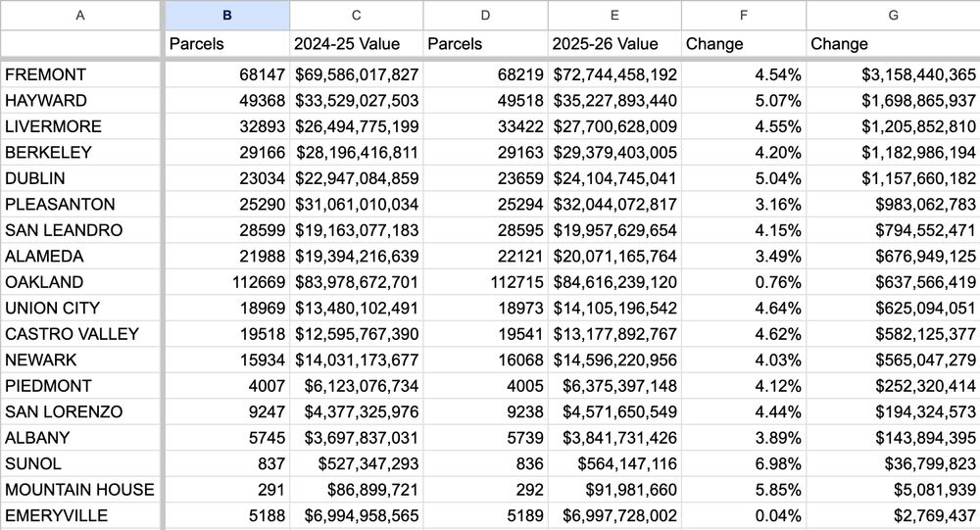Image resolution: width=980 pixels, height=530 pixels.
Task: Click Fremont's 68147 parcels cell
Action: coord(227,74)
